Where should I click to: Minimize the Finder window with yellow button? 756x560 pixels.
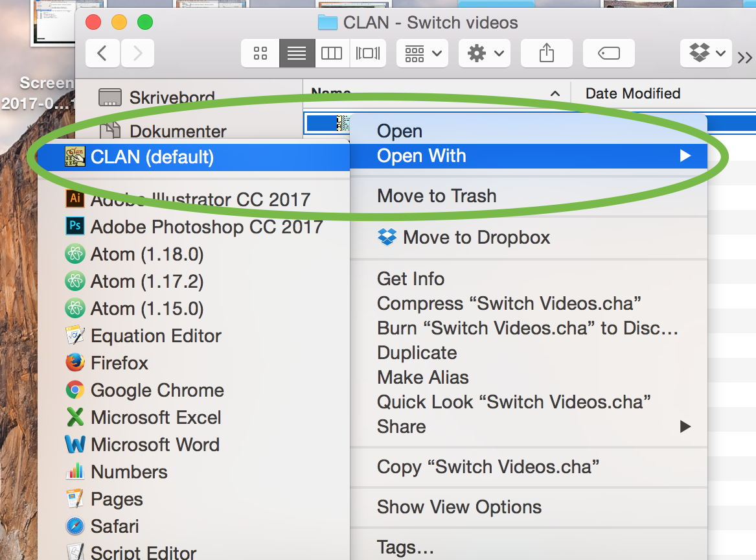[x=119, y=22]
